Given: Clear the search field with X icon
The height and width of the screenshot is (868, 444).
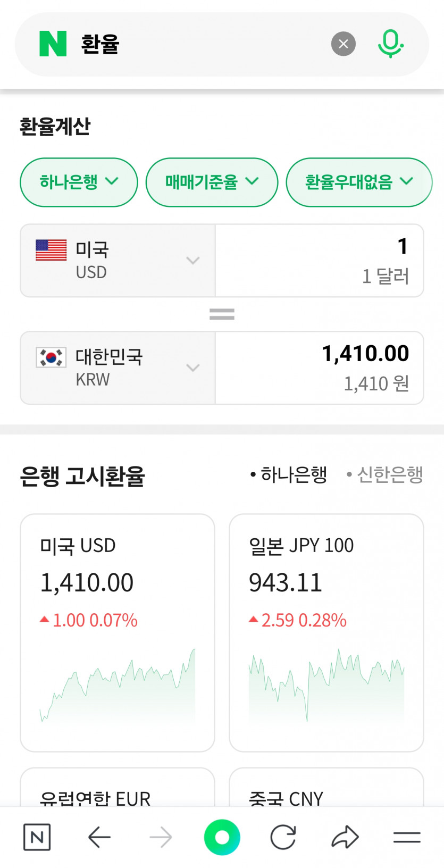Looking at the screenshot, I should point(344,44).
